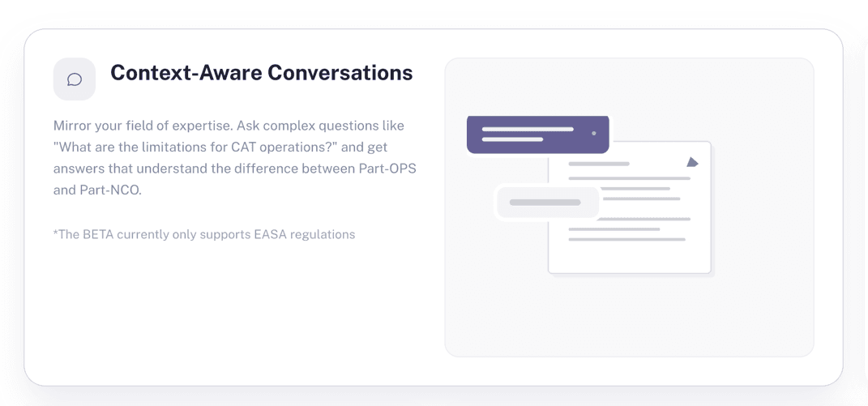Click the BETA EASA regulations footnote
The image size is (868, 406).
coord(204,234)
